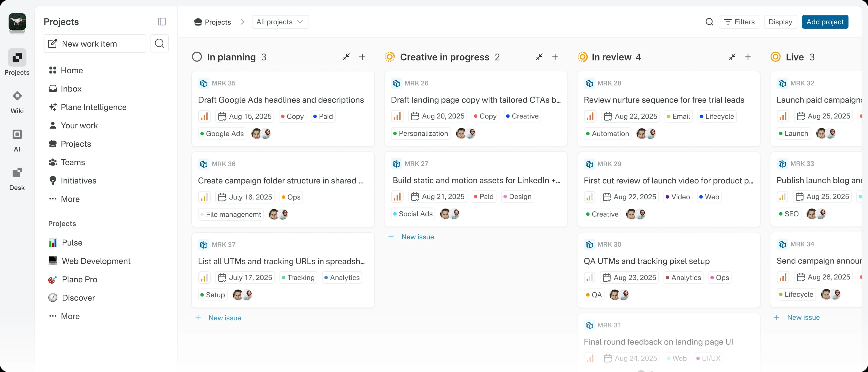868x372 pixels.
Task: Open the priority indicator on the MRK 35 card
Action: [204, 116]
